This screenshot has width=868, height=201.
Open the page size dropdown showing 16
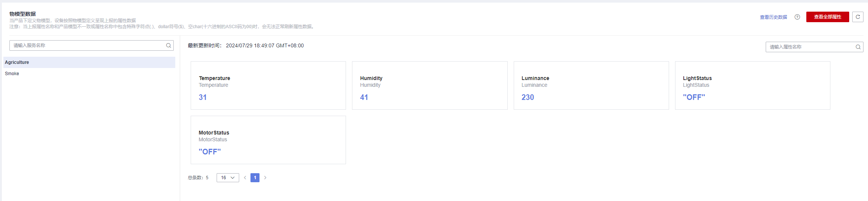[x=228, y=178]
